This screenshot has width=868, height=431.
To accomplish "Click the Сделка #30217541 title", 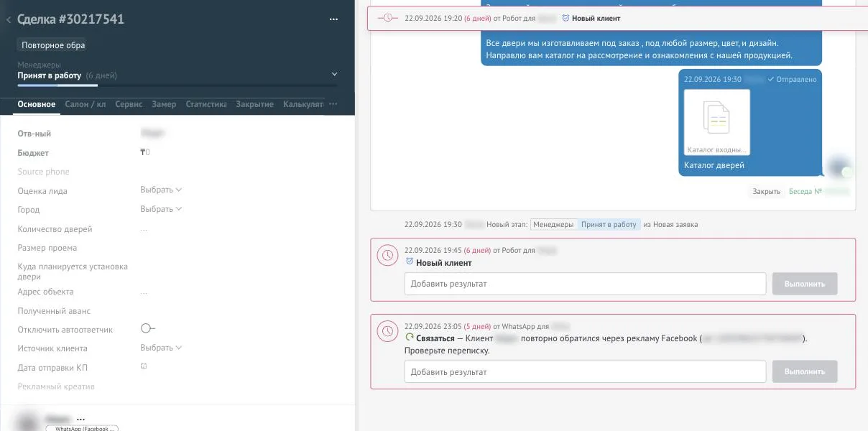I will tap(70, 19).
